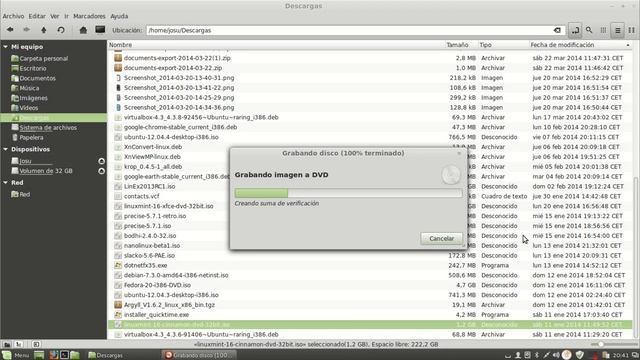Clear the location bar text

pos(557,30)
